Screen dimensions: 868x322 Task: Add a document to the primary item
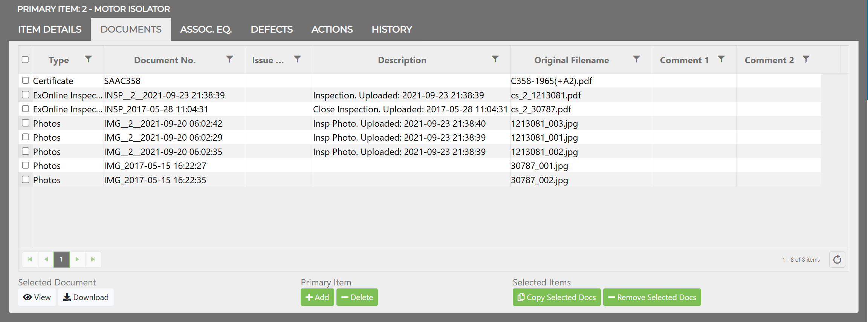click(x=317, y=297)
